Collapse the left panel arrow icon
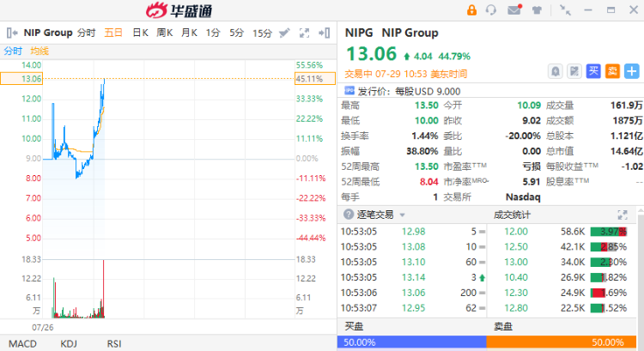Viewport: 644px width, 351px height. [11, 33]
